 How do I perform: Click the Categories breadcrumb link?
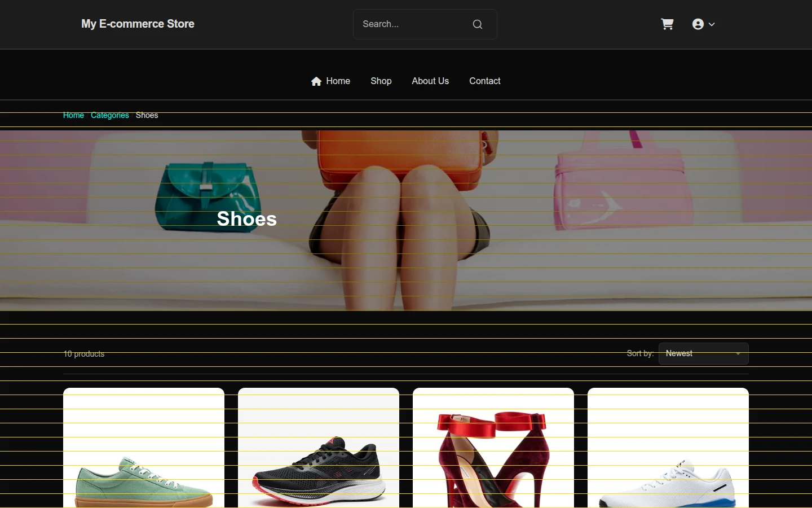pos(110,115)
